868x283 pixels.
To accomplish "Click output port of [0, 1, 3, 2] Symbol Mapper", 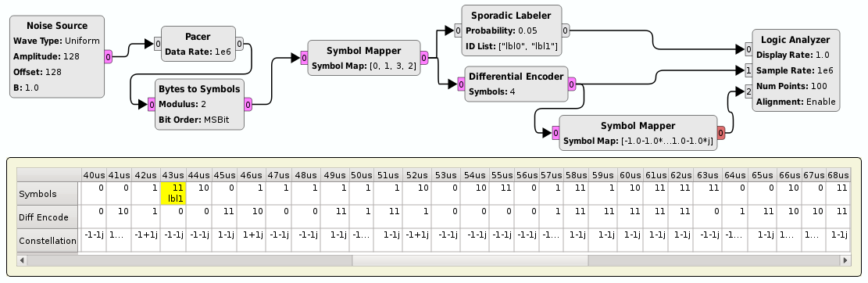I will coord(424,58).
